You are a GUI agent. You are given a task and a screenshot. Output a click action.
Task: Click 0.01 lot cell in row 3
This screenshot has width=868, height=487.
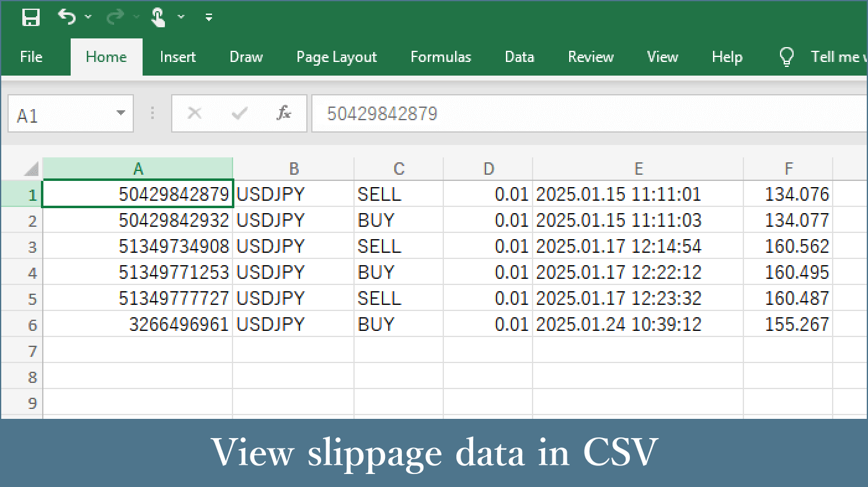tap(489, 246)
